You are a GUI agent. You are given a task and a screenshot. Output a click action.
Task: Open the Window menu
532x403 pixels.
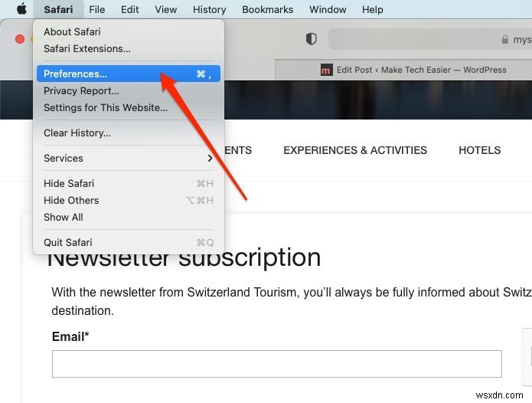(328, 9)
